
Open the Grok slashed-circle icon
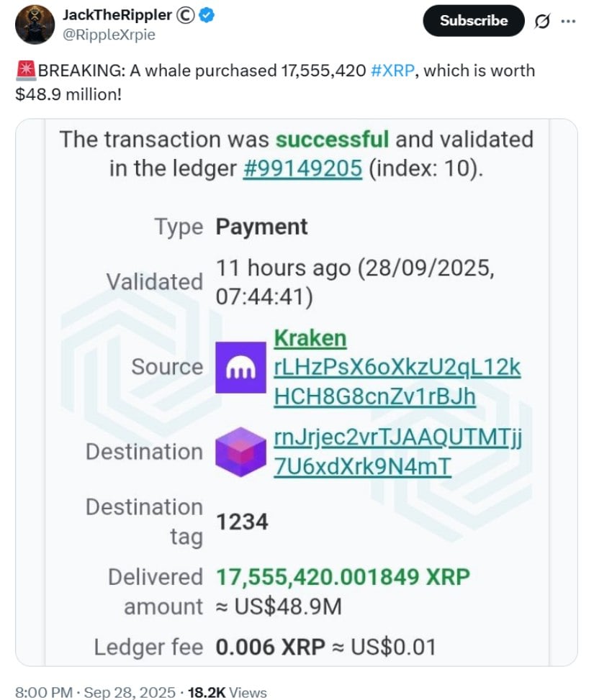coord(542,21)
